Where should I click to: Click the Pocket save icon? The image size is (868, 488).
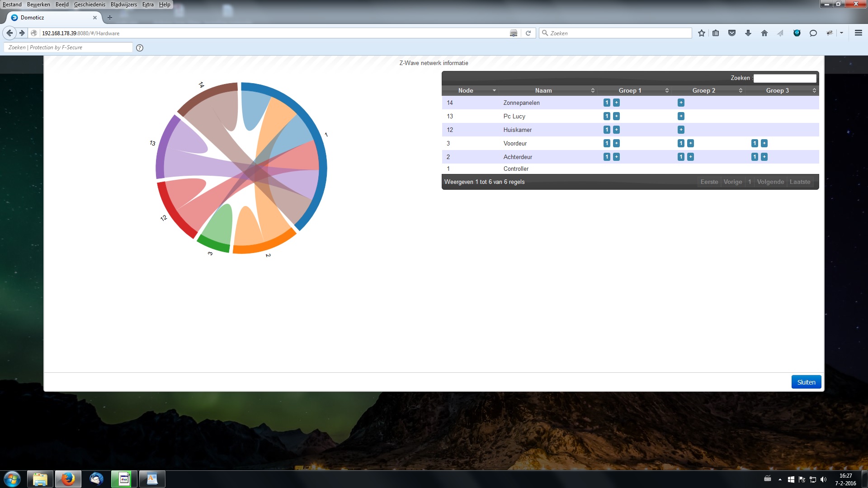click(732, 33)
